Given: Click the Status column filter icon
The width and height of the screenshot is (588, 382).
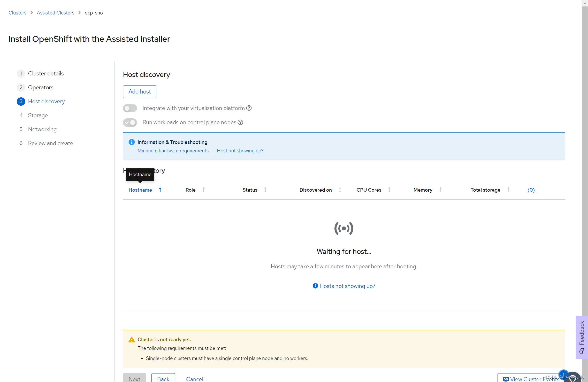Looking at the screenshot, I should pyautogui.click(x=265, y=190).
